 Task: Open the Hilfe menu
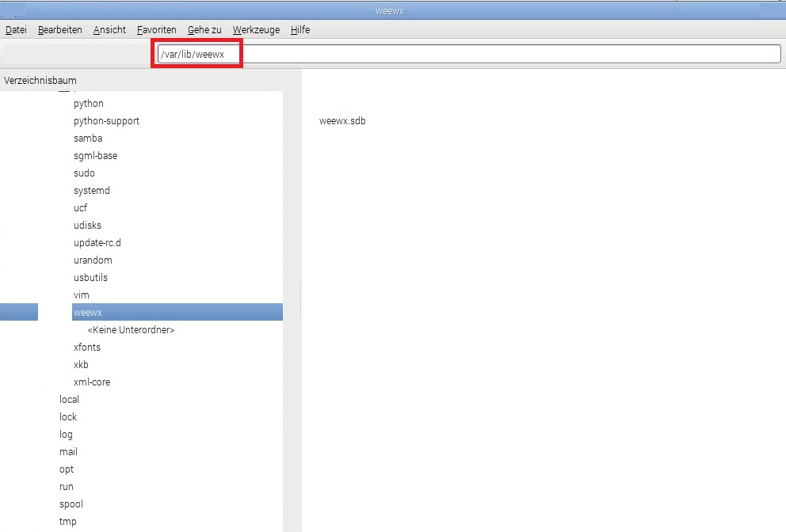pyautogui.click(x=300, y=30)
